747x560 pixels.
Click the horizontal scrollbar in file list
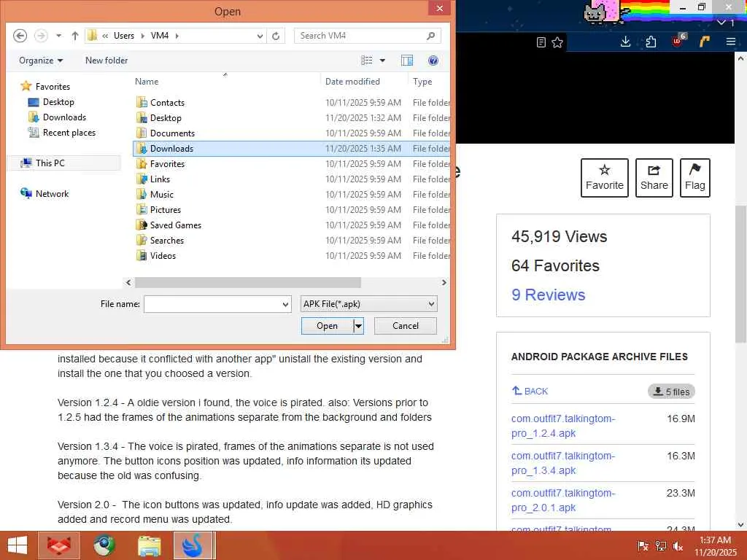click(x=248, y=282)
